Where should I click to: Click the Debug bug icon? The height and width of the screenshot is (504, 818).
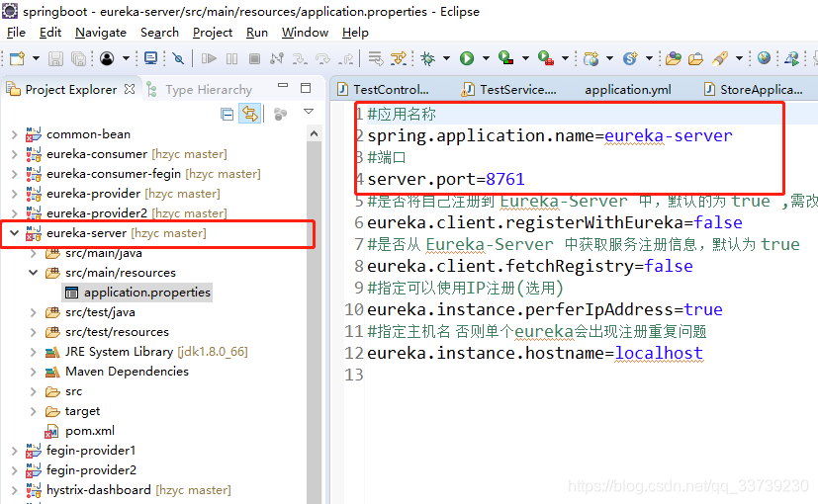[427, 58]
